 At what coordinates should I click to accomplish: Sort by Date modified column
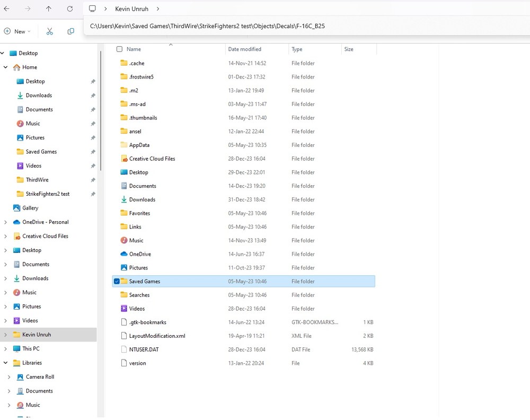coord(245,49)
